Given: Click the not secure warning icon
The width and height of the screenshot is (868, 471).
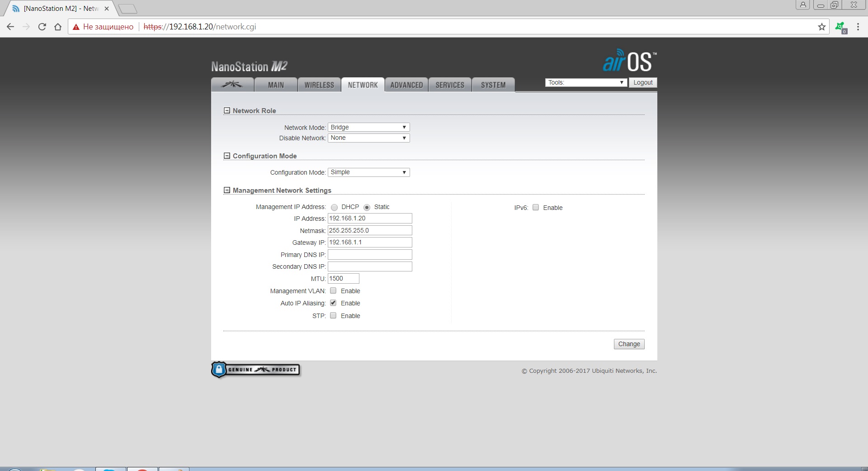Looking at the screenshot, I should click(x=76, y=27).
